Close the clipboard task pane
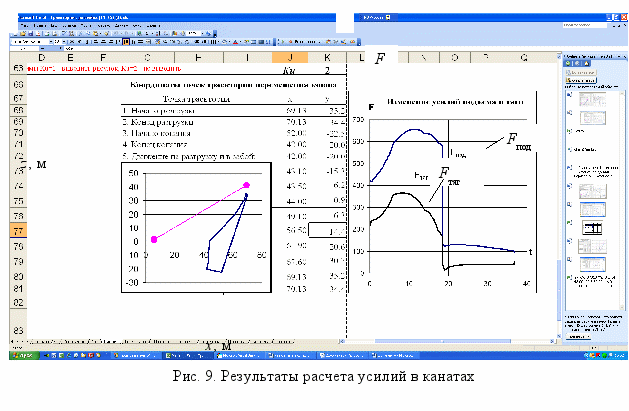Image resolution: width=629 pixels, height=411 pixels. [x=624, y=57]
